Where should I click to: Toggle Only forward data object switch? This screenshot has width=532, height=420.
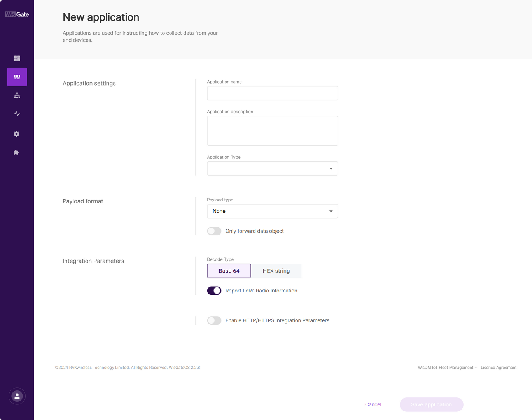point(214,231)
